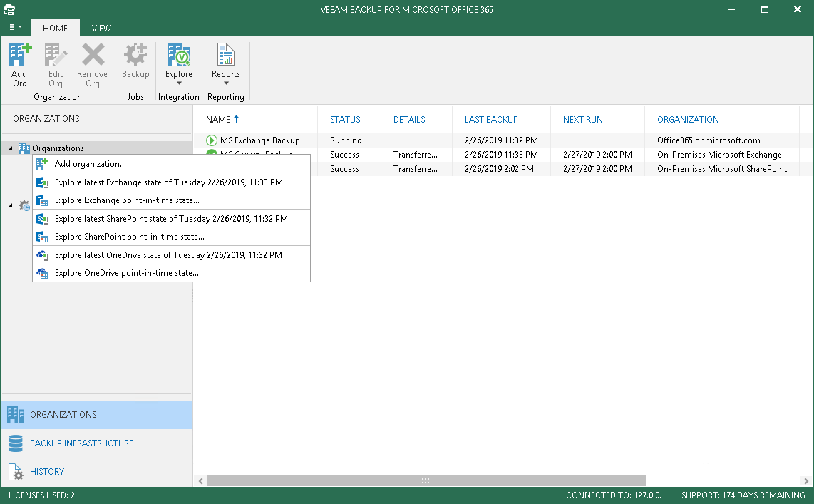The image size is (814, 504).
Task: Click the History document gear icon
Action: point(16,472)
